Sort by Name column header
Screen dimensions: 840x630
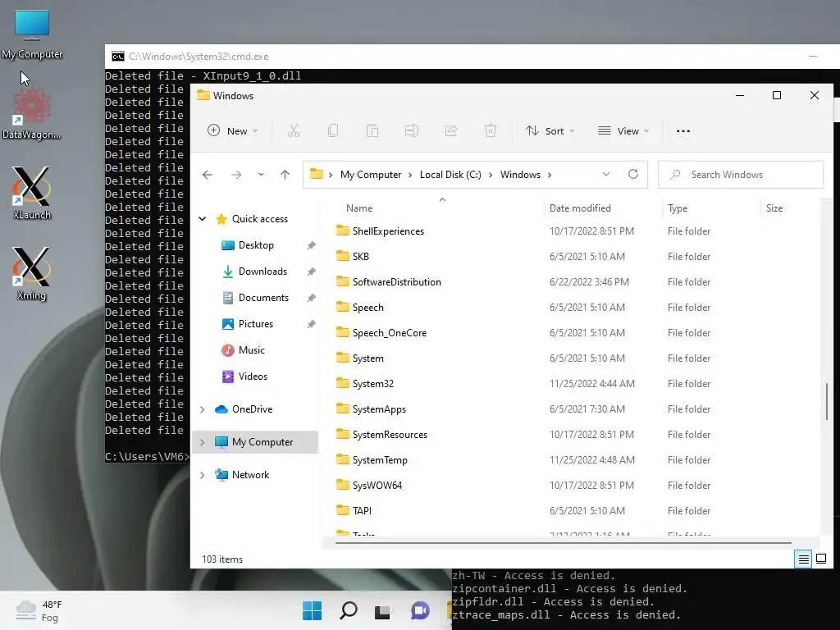pos(359,208)
